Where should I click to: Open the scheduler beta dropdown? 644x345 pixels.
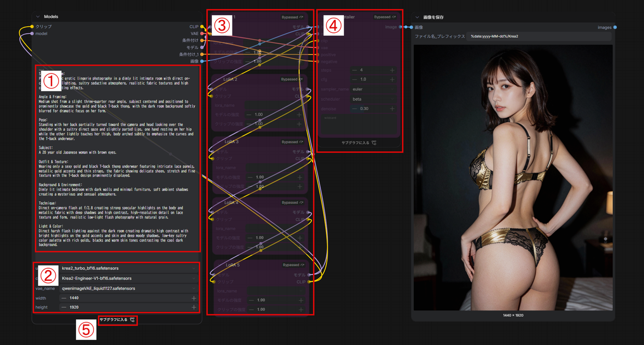373,99
